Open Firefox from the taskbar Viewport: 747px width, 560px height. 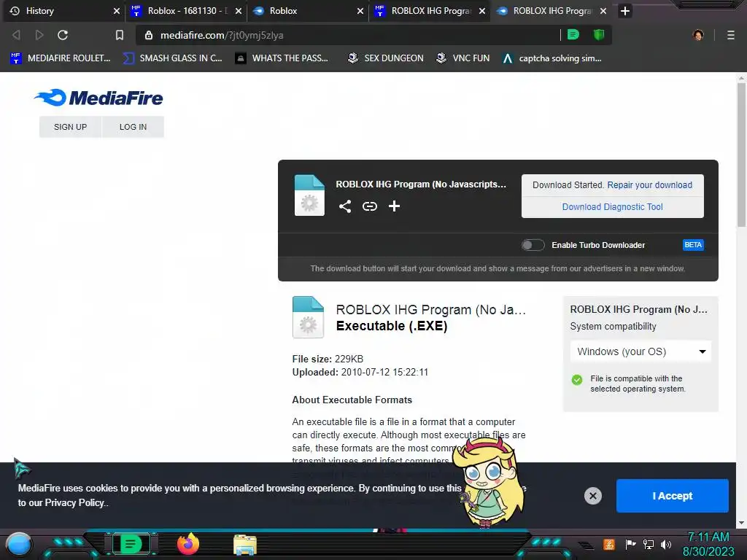pos(188,544)
